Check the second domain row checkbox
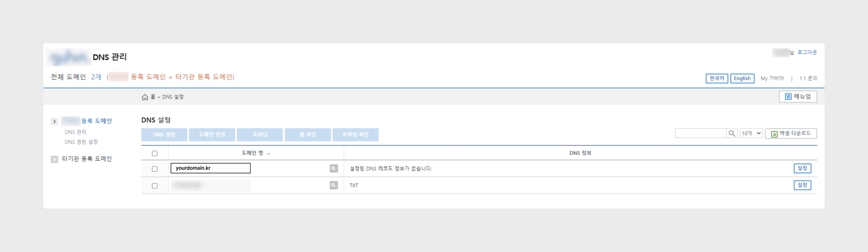Screen dimensions: 868x252 click(154, 186)
